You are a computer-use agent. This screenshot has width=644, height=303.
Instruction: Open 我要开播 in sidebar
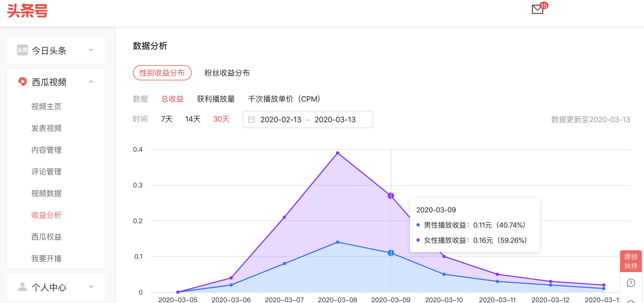(46, 258)
